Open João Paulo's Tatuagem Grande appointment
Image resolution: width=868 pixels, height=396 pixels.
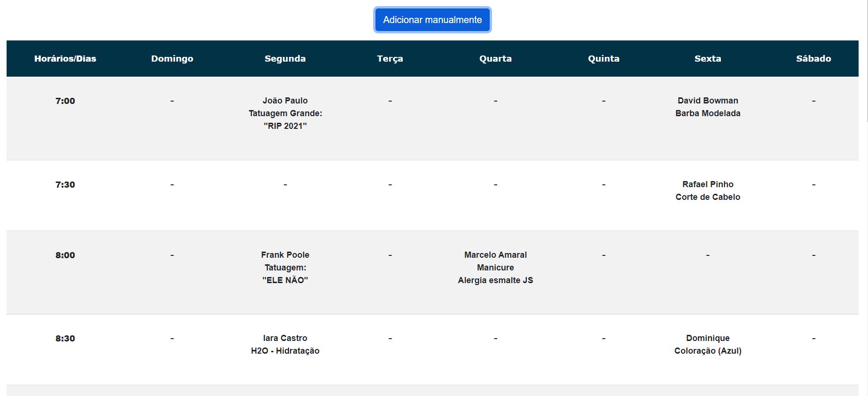tap(285, 113)
